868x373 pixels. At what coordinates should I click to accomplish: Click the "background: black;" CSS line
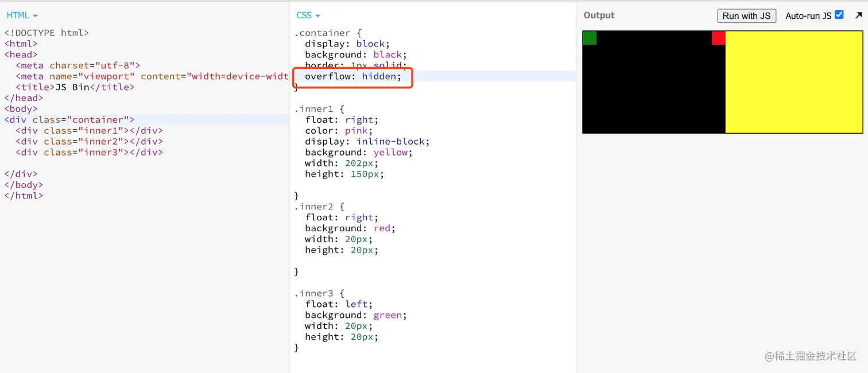click(356, 55)
